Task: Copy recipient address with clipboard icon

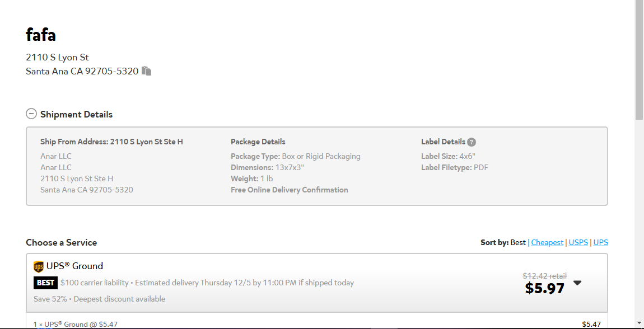Action: coord(147,71)
